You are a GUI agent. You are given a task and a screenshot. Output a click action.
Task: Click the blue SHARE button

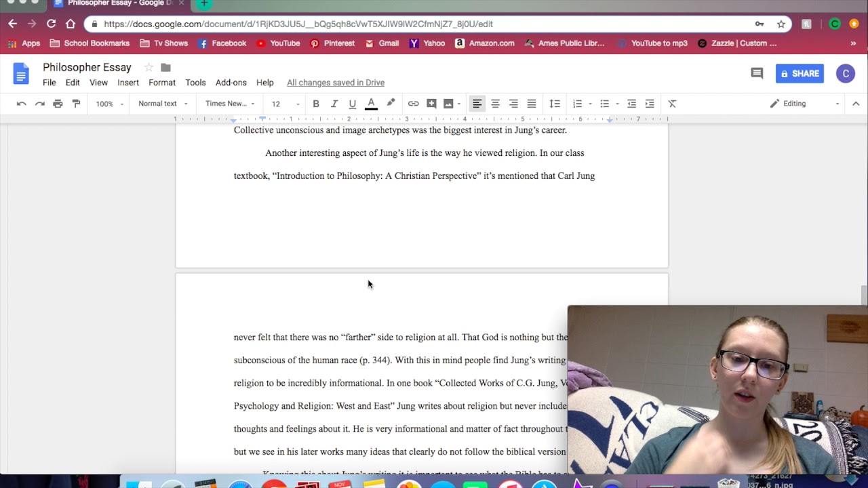coord(800,73)
